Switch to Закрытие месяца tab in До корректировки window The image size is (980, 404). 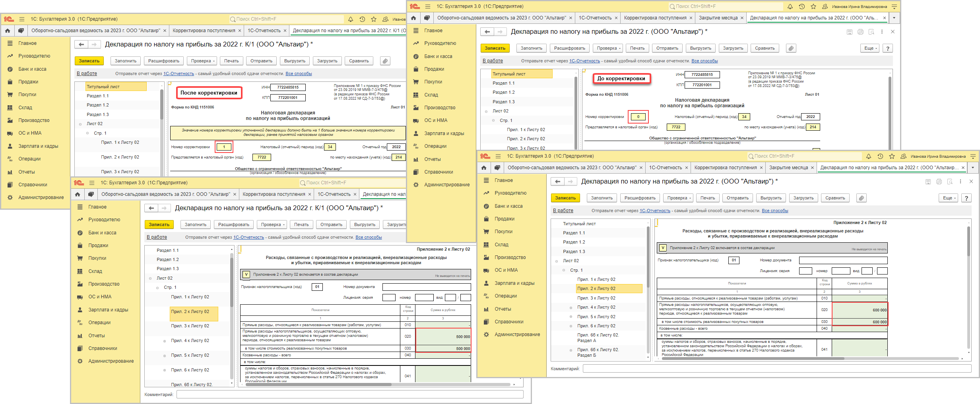[718, 18]
